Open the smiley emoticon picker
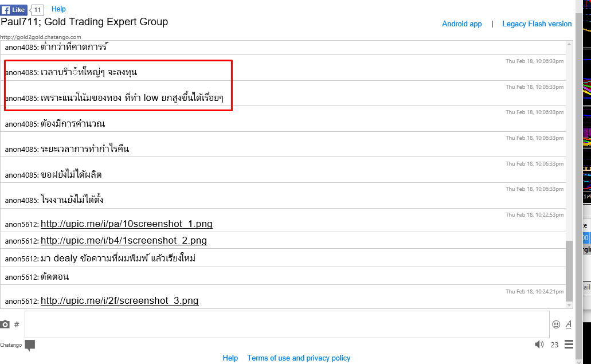 pyautogui.click(x=556, y=324)
